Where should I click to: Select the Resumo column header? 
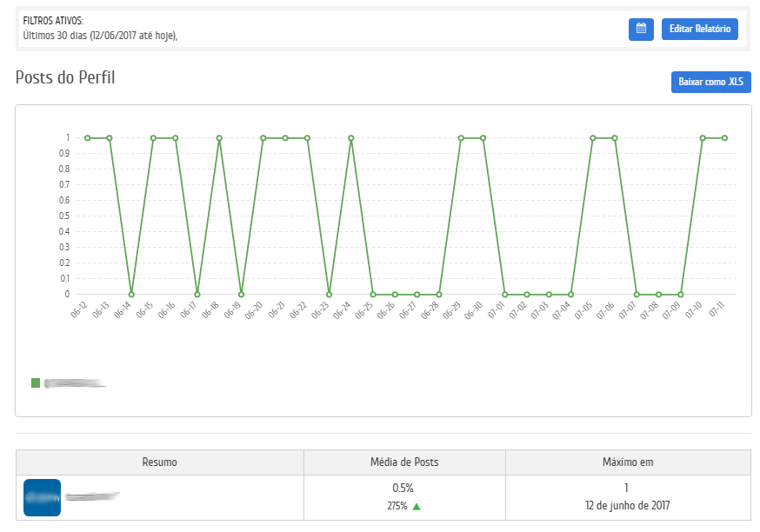click(159, 462)
